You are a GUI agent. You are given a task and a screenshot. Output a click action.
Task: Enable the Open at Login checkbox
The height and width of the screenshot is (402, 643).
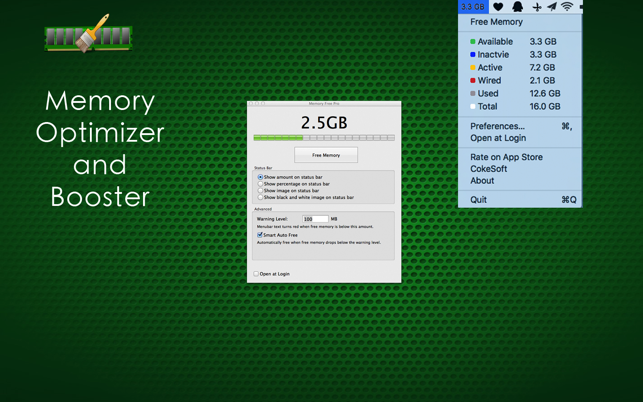256,274
